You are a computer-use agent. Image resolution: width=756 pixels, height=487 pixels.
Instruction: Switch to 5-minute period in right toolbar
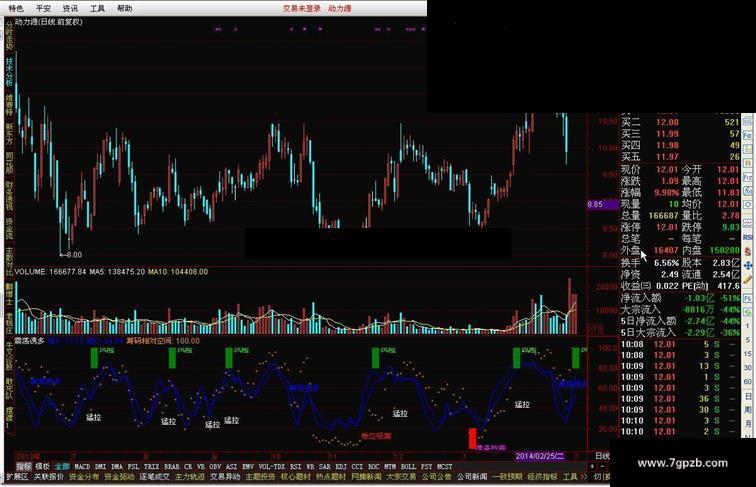tap(747, 340)
